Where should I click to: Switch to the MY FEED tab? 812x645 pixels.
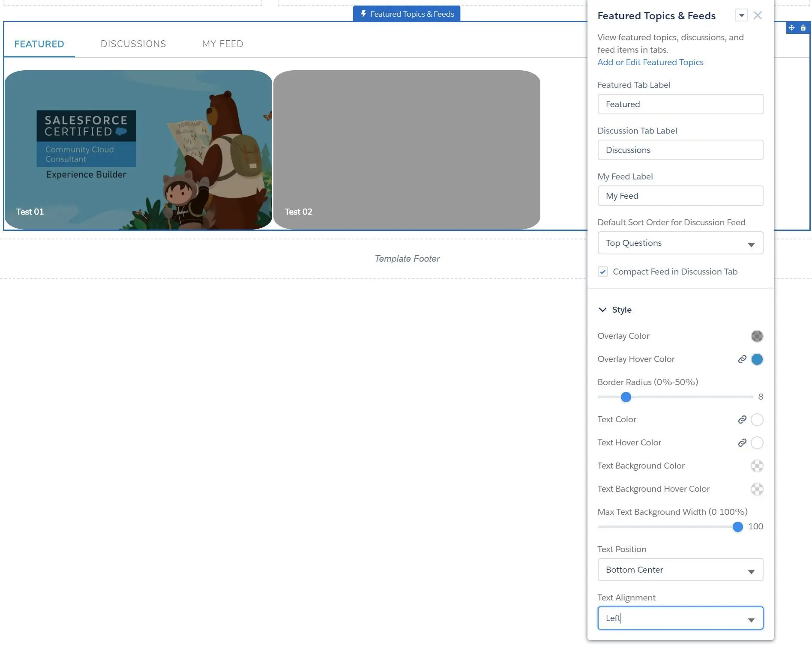click(223, 44)
